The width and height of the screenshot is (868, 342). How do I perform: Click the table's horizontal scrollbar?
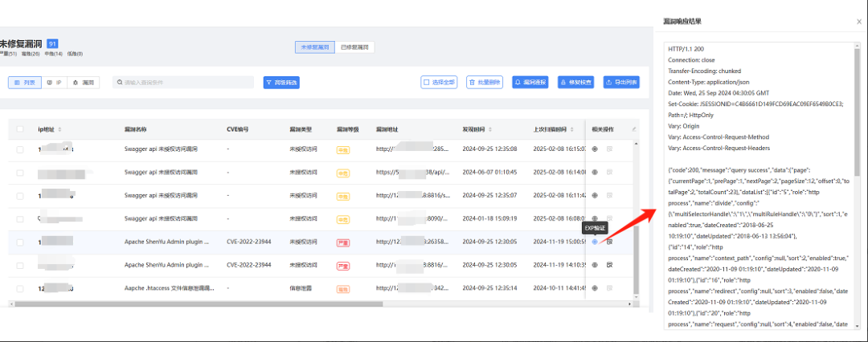pos(199,303)
